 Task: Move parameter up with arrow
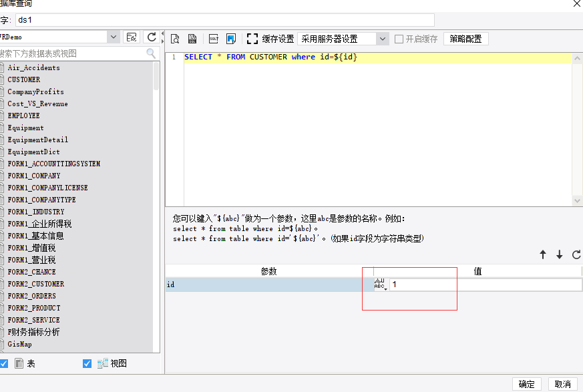(543, 254)
